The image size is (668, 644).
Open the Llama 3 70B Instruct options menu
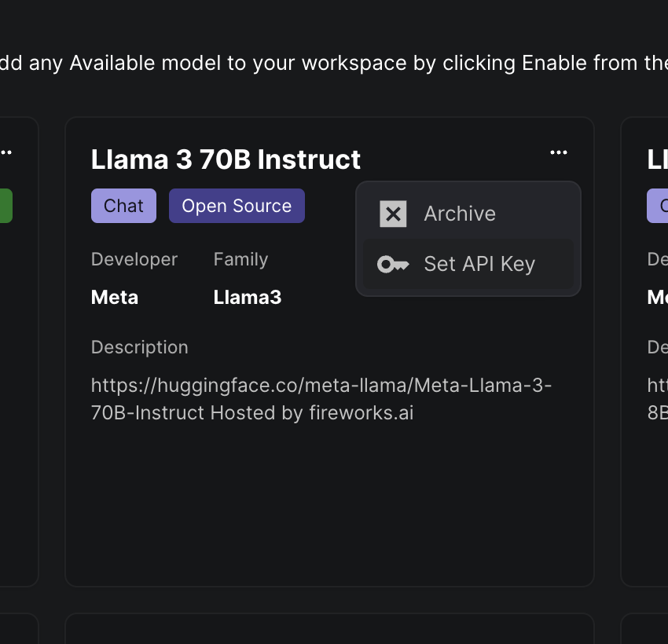pos(559,153)
